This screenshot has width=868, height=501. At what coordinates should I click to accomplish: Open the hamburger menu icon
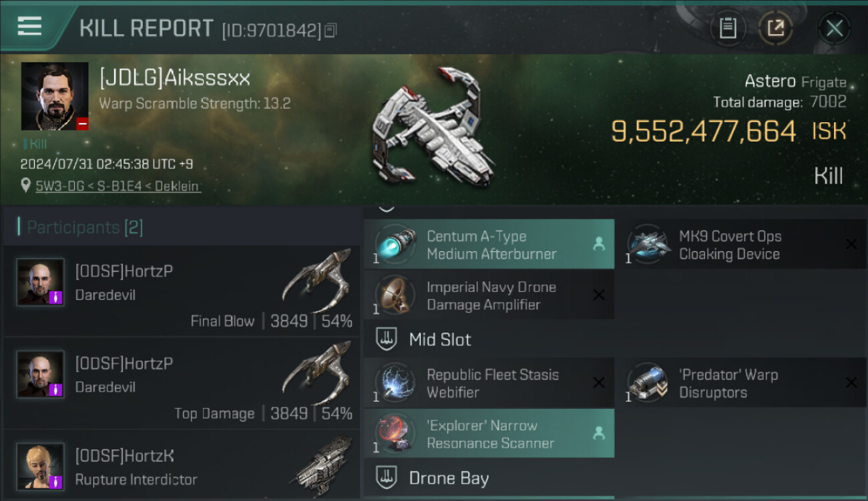(x=29, y=27)
